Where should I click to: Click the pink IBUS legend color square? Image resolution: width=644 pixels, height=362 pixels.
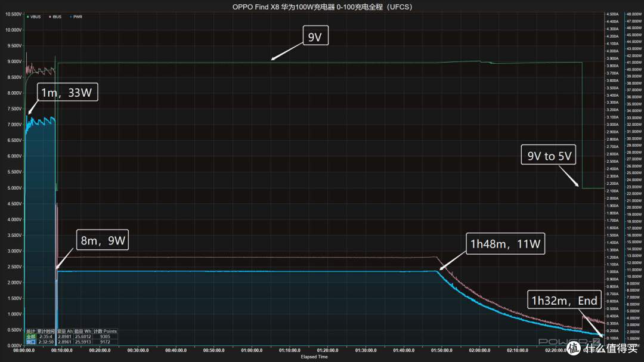point(49,17)
